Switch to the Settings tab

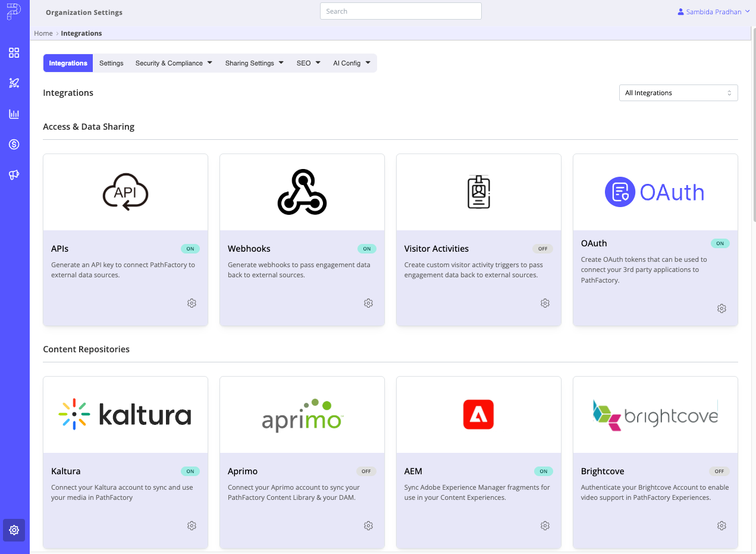click(111, 63)
